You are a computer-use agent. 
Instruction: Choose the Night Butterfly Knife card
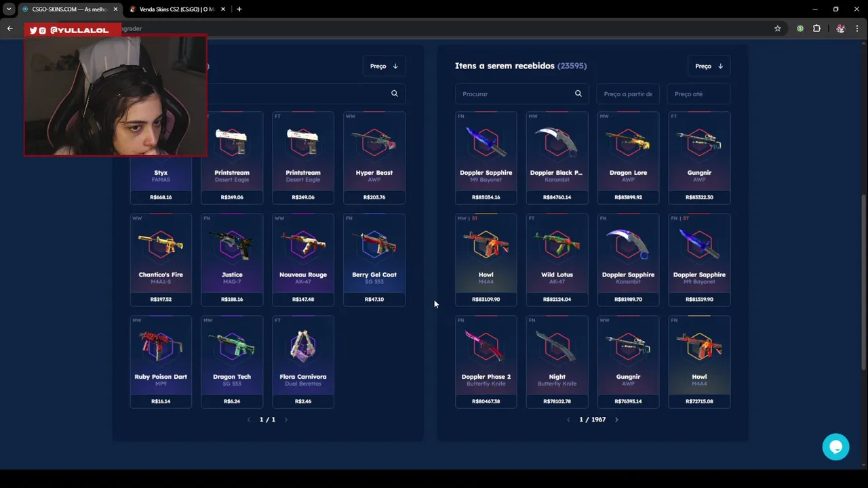[557, 362]
